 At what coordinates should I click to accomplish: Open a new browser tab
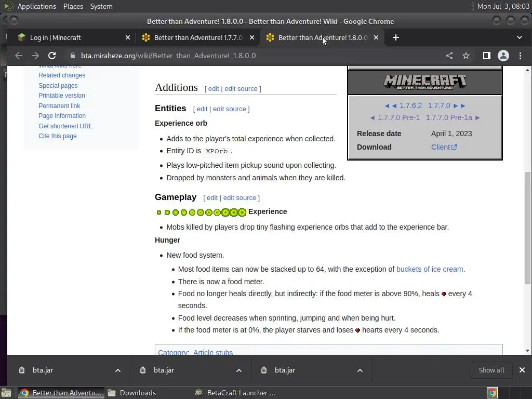click(395, 37)
